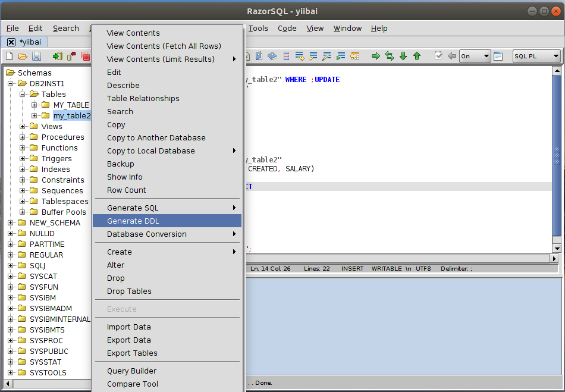565x392 pixels.
Task: Click the lines with yellow arrow icon
Action: (299, 56)
